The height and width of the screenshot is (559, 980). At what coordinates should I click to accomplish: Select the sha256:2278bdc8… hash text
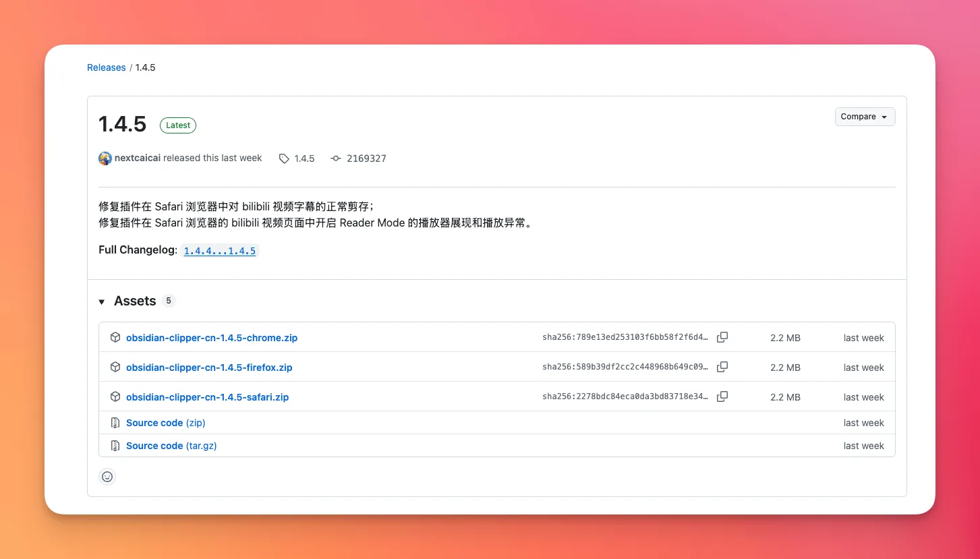[x=625, y=396]
